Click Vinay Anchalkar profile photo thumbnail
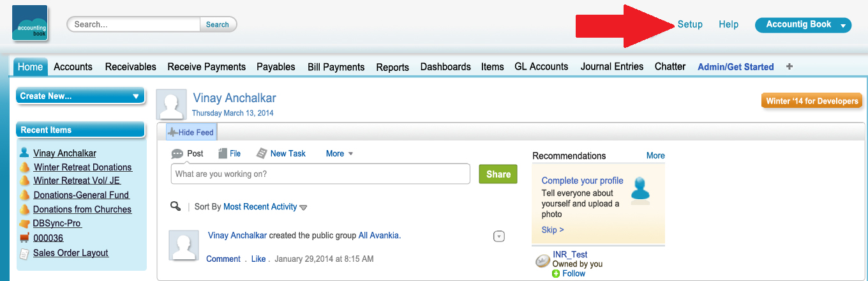868x281 pixels. (172, 104)
